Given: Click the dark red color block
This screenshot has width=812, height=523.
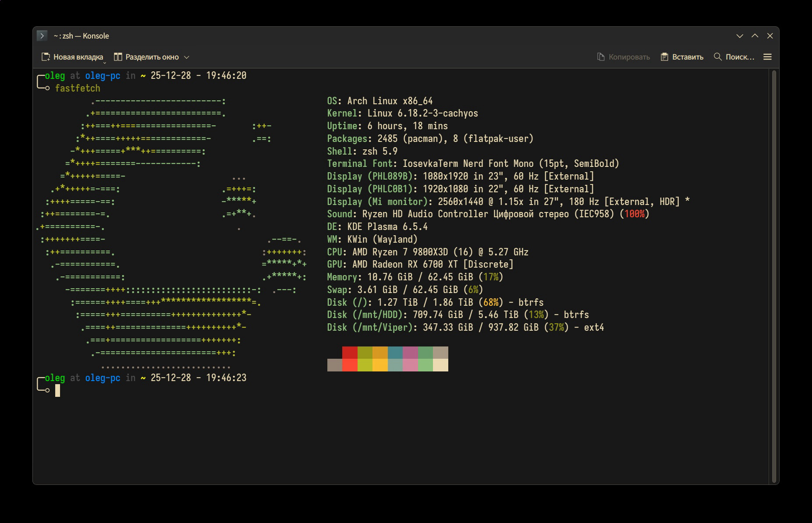Looking at the screenshot, I should pos(350,353).
